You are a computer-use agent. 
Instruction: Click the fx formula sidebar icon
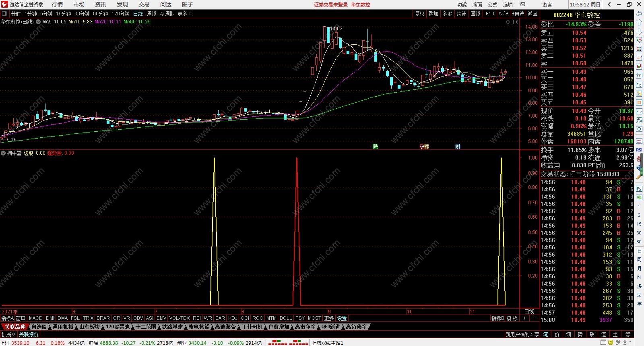(x=639, y=120)
